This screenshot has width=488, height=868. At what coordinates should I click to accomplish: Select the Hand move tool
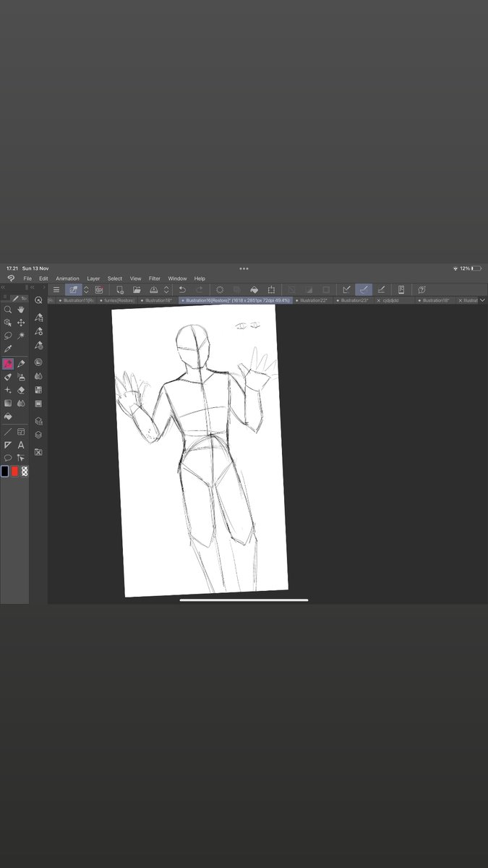pos(21,310)
